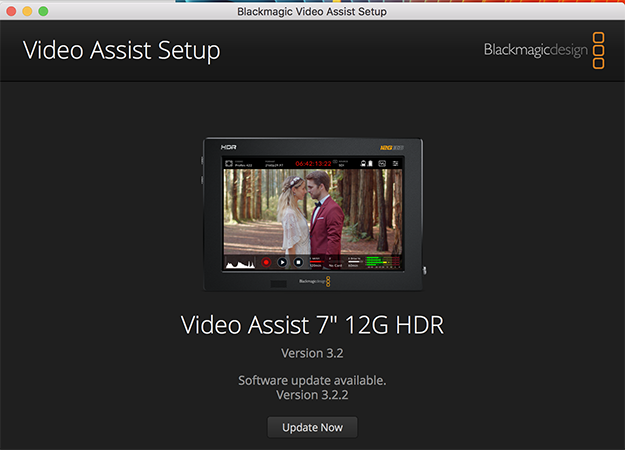Click the Version 3.2 text
The height and width of the screenshot is (450, 625).
click(312, 353)
